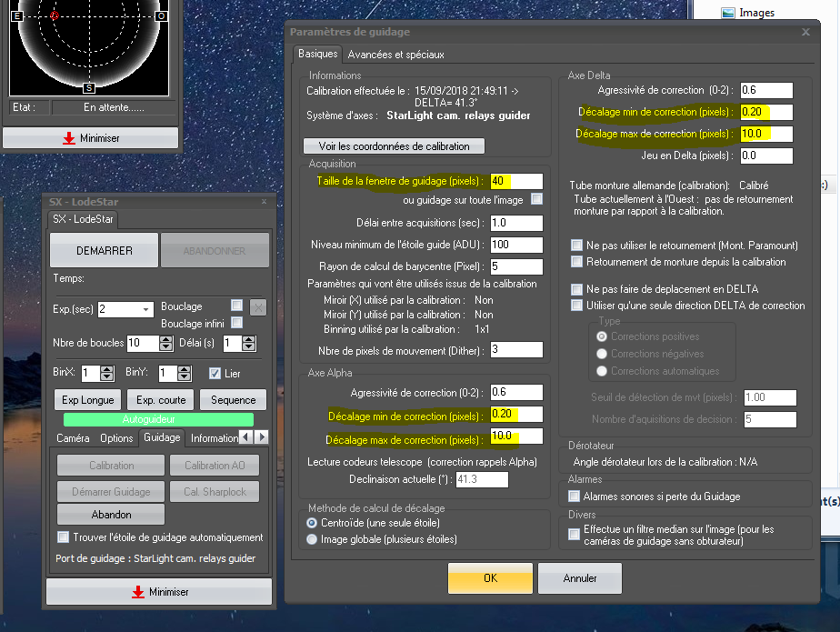Click the Declinaison actuelle field

(482, 479)
